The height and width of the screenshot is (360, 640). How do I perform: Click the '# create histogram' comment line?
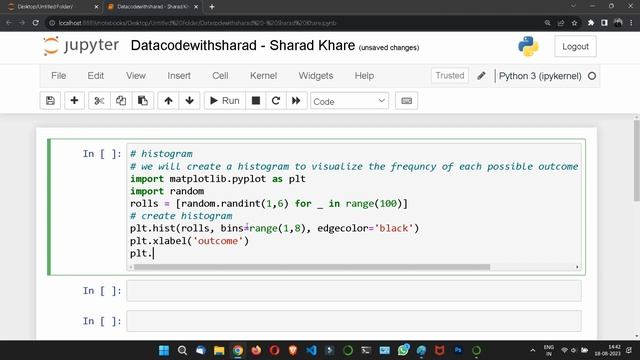pyautogui.click(x=181, y=216)
